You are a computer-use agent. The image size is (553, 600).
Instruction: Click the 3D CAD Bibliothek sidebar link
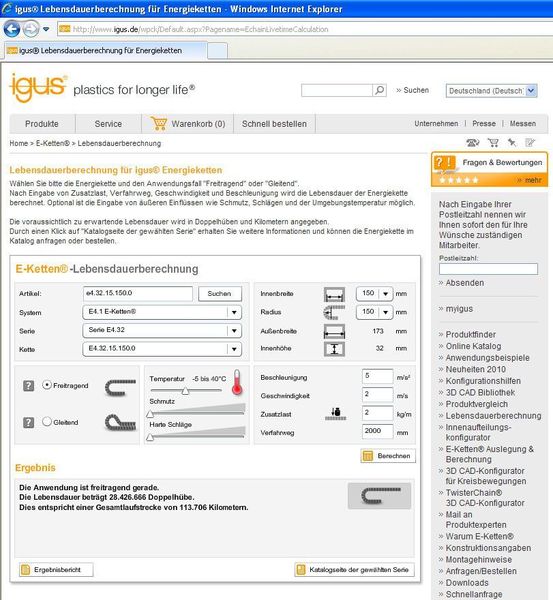480,393
